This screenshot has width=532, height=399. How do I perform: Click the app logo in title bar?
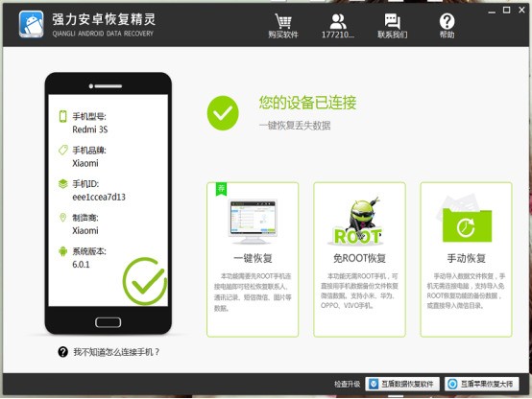(32, 24)
